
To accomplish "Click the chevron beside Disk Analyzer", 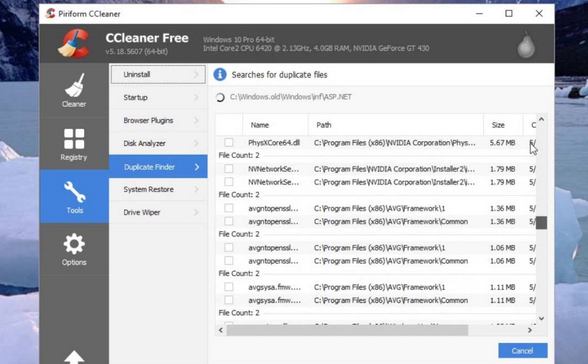I will tap(196, 143).
